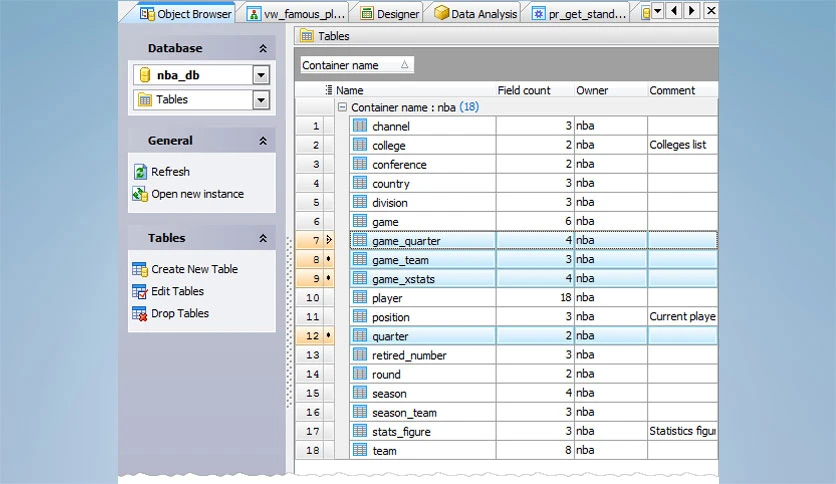Sort by Container name grouping box
The width and height of the screenshot is (836, 484).
pyautogui.click(x=356, y=65)
